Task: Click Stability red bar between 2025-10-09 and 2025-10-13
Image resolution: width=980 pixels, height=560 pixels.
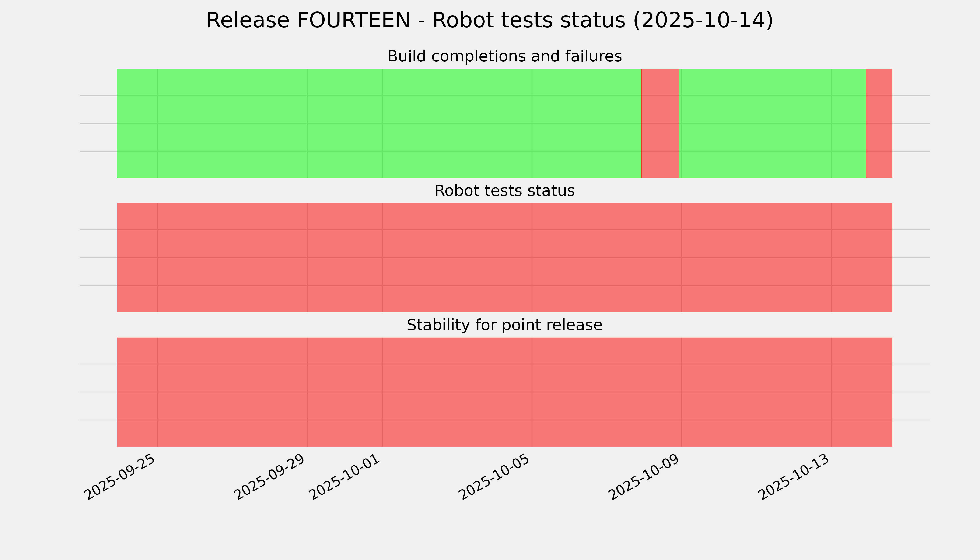Action: pos(756,392)
